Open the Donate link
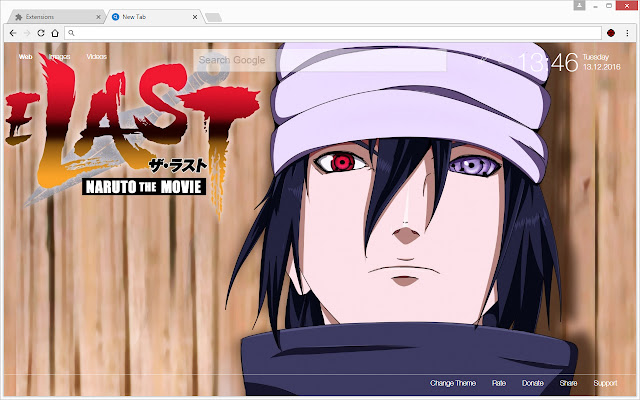640x400 pixels. tap(533, 383)
